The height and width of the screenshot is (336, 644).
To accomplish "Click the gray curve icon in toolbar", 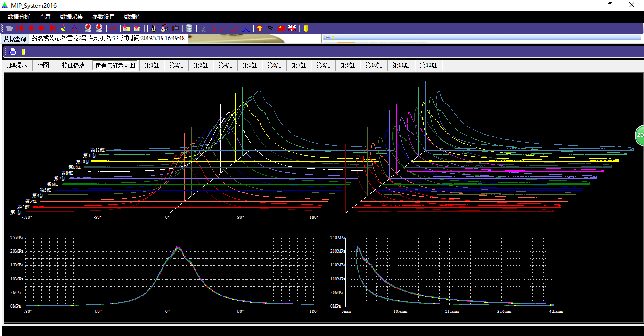I will click(204, 28).
